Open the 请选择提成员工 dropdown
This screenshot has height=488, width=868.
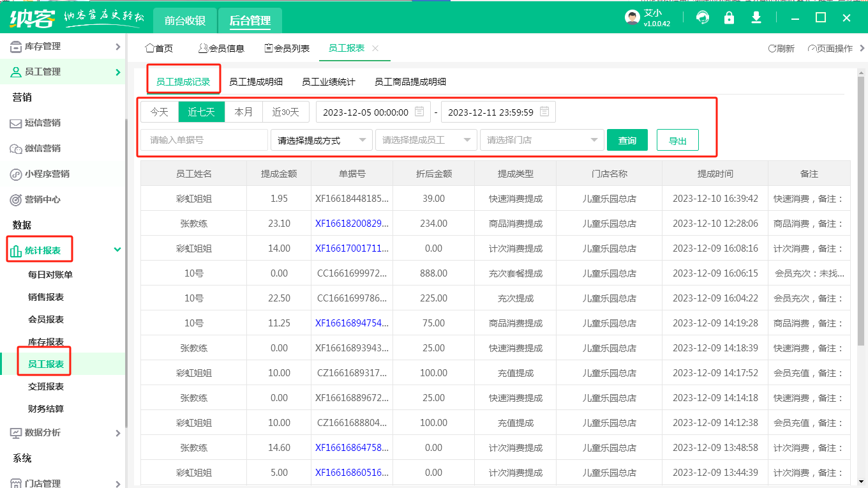tap(426, 140)
